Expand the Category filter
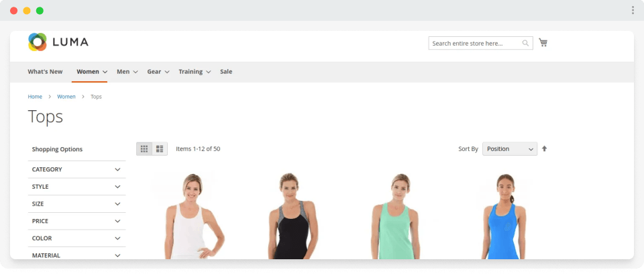 (x=77, y=169)
